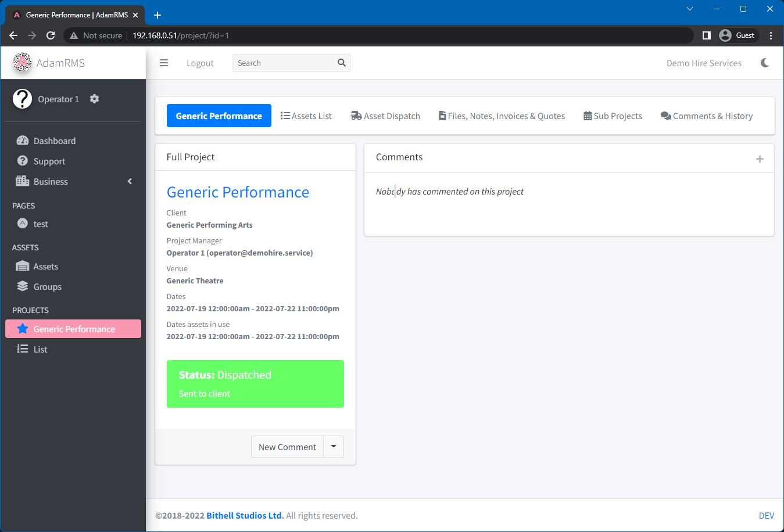Collapse the Business sidebar section
The image size is (784, 532).
[130, 181]
